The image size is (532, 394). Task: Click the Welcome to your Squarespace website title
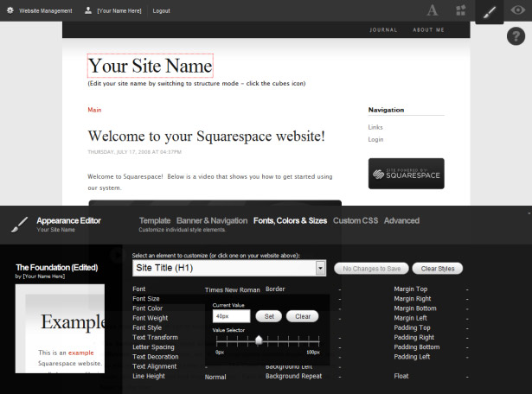coord(206,137)
